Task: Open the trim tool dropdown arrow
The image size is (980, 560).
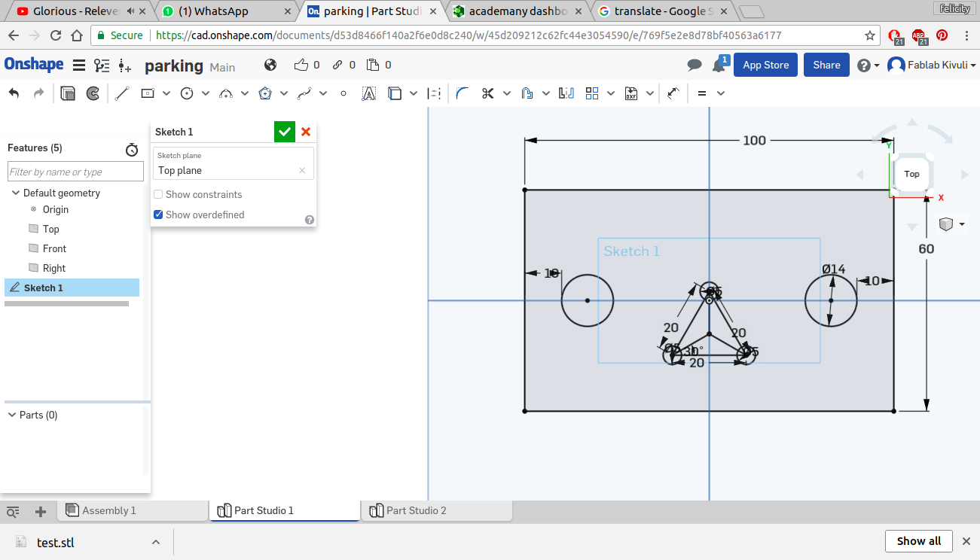Action: [x=507, y=93]
